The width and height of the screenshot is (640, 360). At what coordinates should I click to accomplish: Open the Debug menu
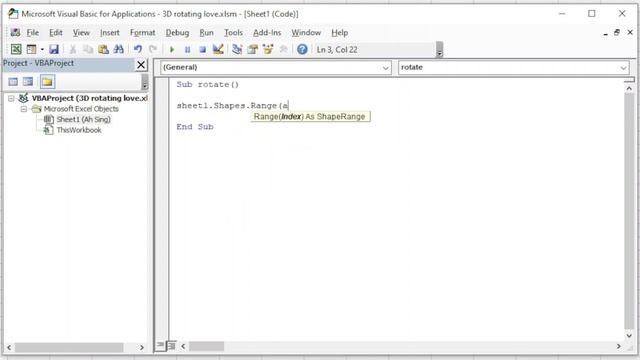point(177,33)
